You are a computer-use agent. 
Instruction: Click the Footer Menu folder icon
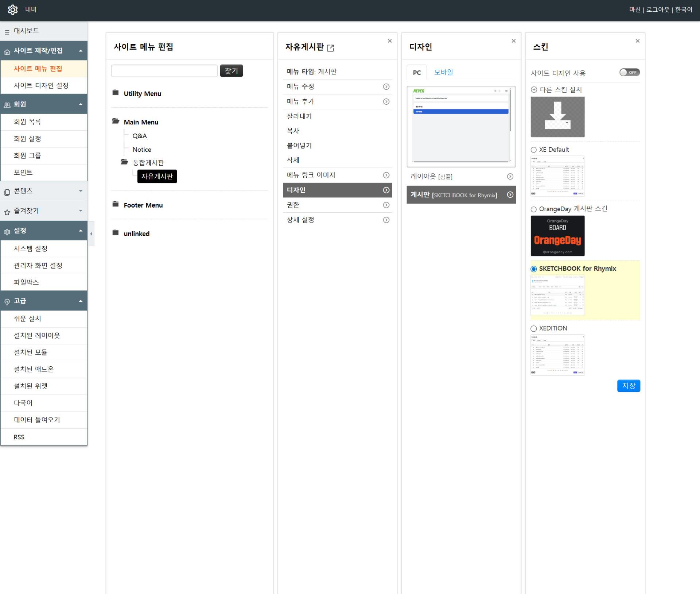116,204
